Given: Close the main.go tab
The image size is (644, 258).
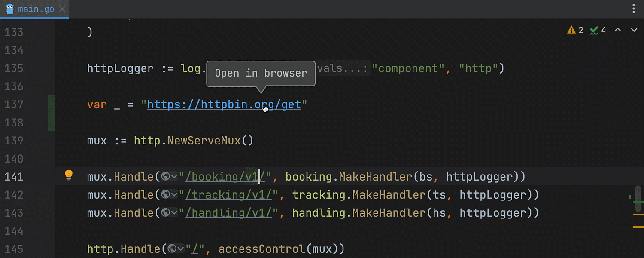Looking at the screenshot, I should 62,9.
